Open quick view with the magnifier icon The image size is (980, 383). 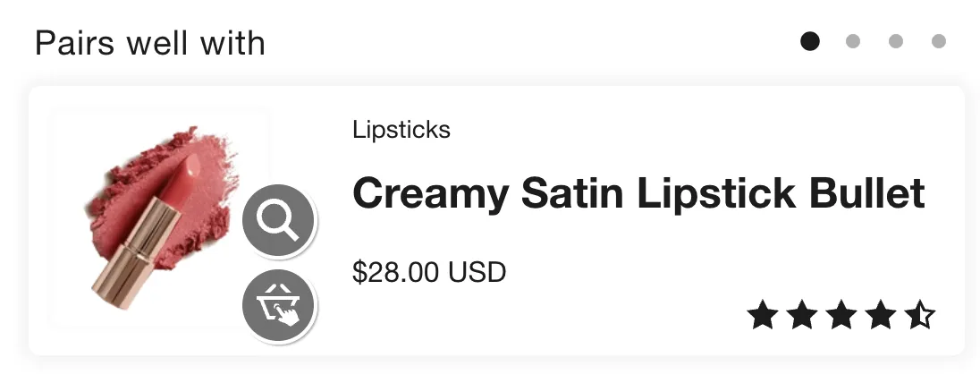278,220
